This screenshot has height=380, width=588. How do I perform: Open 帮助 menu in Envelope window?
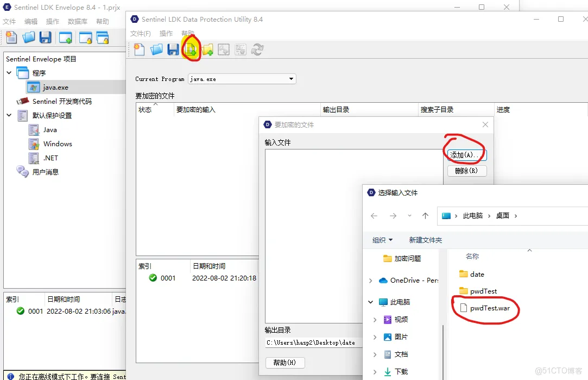pos(103,22)
